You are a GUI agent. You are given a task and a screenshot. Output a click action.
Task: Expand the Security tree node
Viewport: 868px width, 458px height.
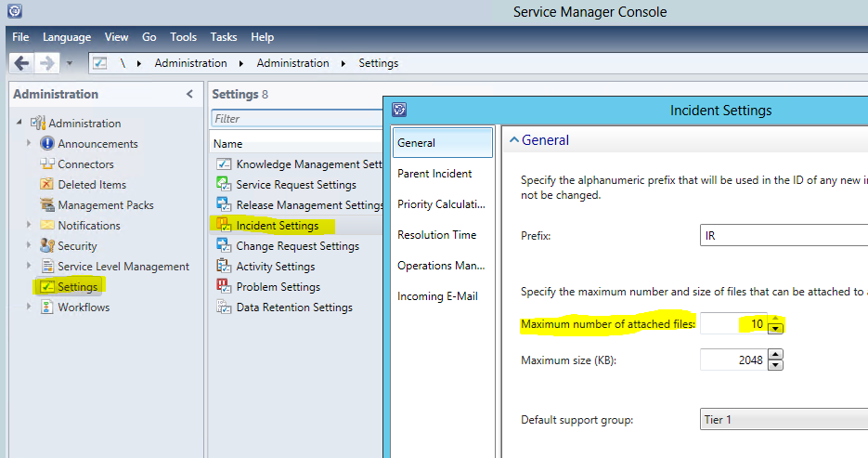pos(29,246)
